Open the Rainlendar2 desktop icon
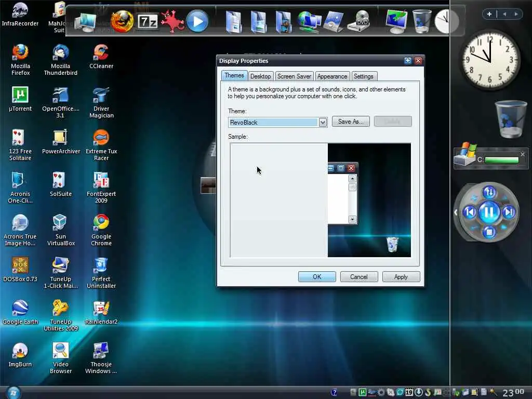This screenshot has width=532, height=399. point(101,312)
